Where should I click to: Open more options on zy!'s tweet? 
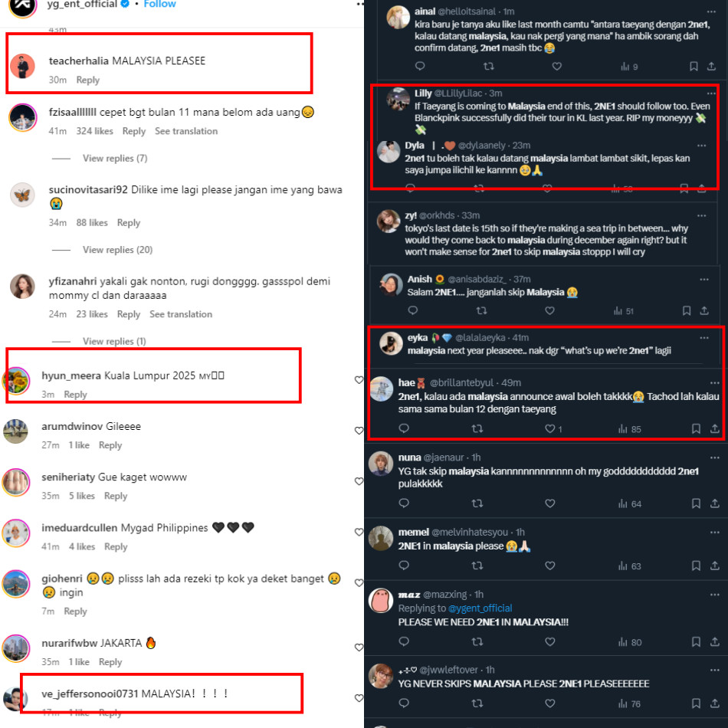tap(701, 215)
